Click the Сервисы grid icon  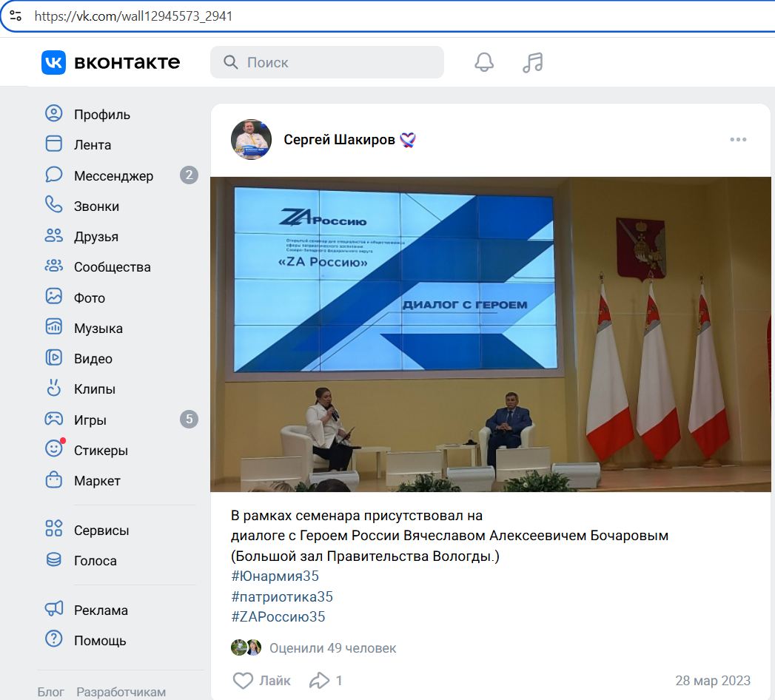(54, 529)
